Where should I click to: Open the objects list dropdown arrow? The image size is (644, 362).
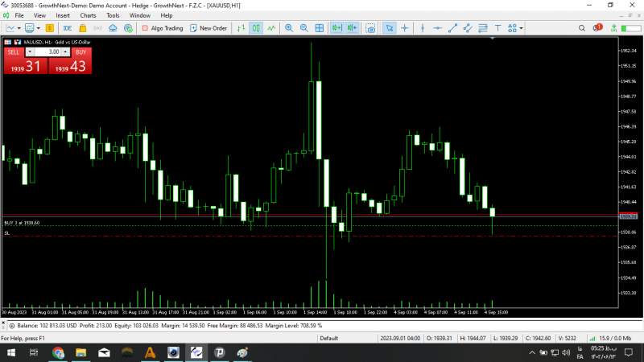click(x=521, y=28)
